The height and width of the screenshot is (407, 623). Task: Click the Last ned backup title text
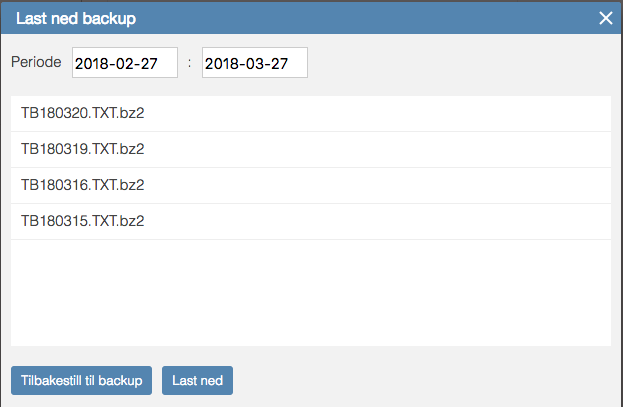[76, 18]
